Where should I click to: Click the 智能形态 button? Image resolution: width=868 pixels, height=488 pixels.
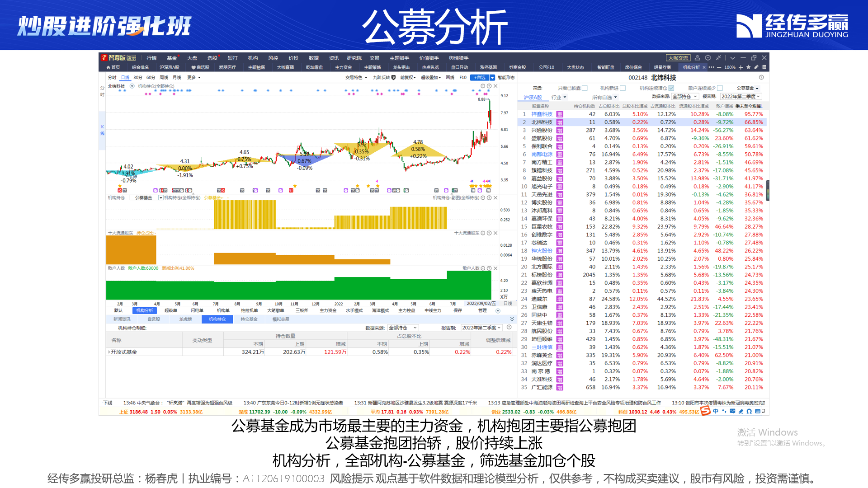click(x=506, y=77)
